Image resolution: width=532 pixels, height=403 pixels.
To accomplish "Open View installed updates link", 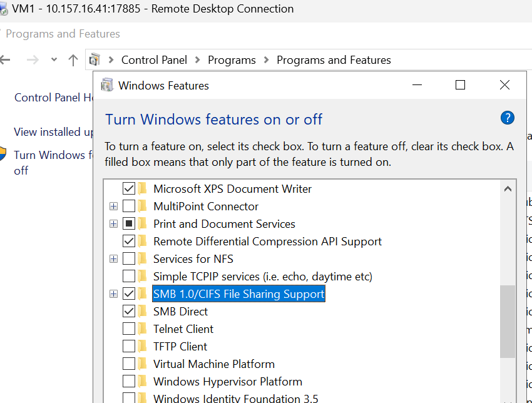I will click(x=53, y=131).
